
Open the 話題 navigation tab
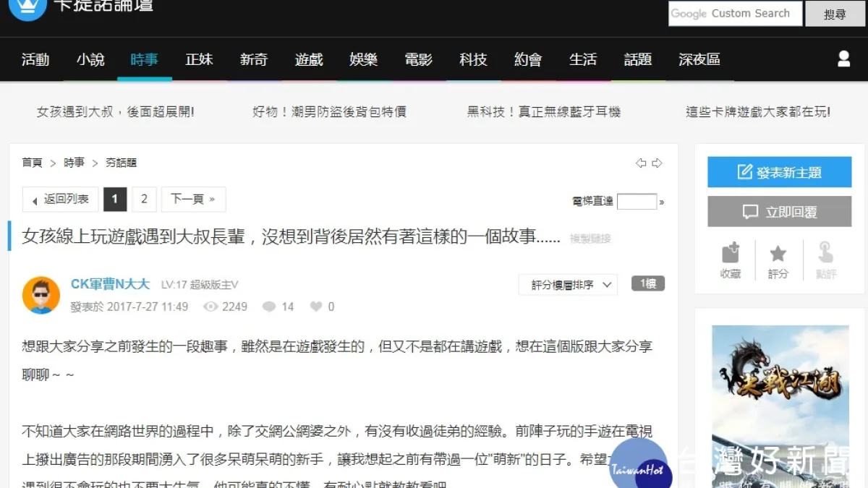coord(637,59)
